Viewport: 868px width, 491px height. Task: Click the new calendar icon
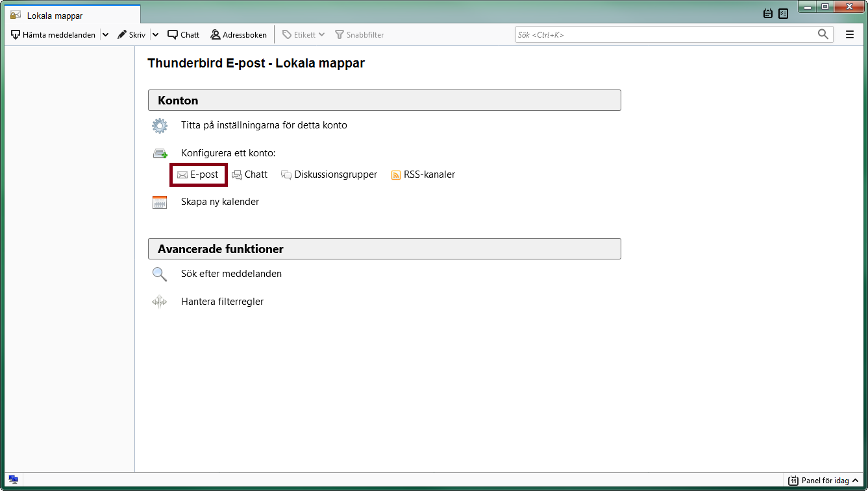coord(160,202)
